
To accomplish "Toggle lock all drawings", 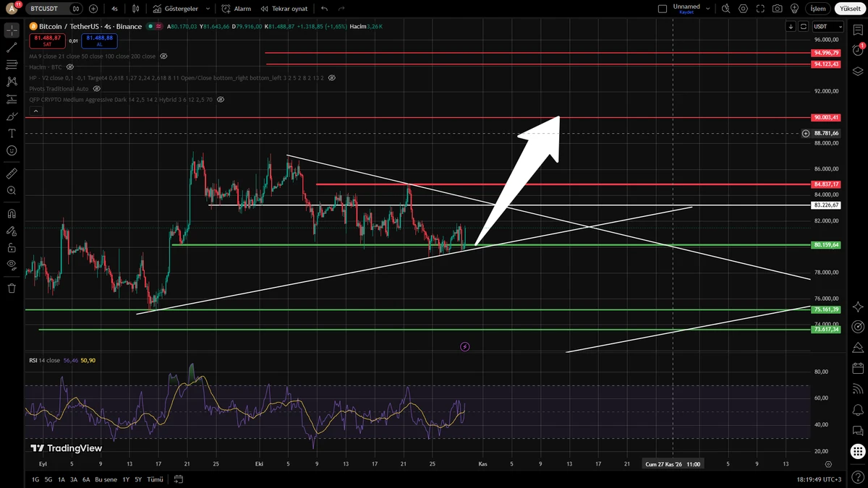I will coord(12,247).
